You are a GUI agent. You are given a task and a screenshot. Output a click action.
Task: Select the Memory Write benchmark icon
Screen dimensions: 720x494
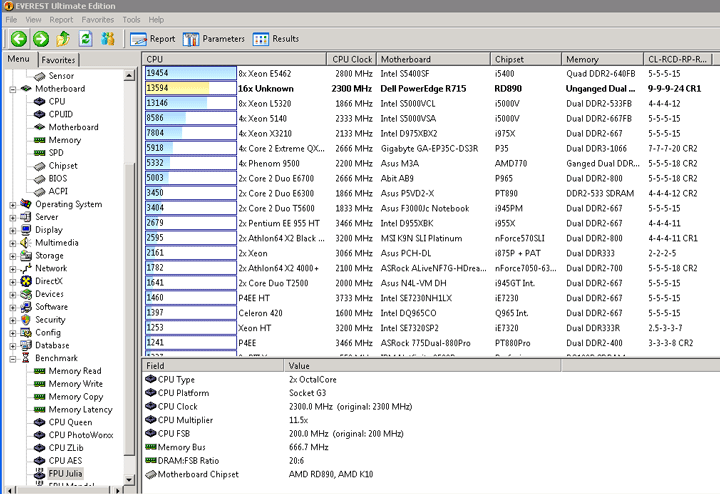40,384
